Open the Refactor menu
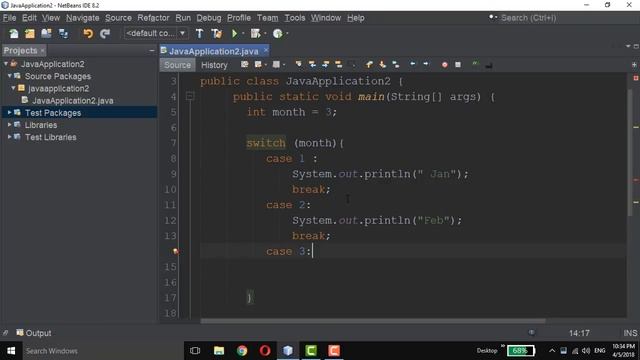 (x=153, y=18)
